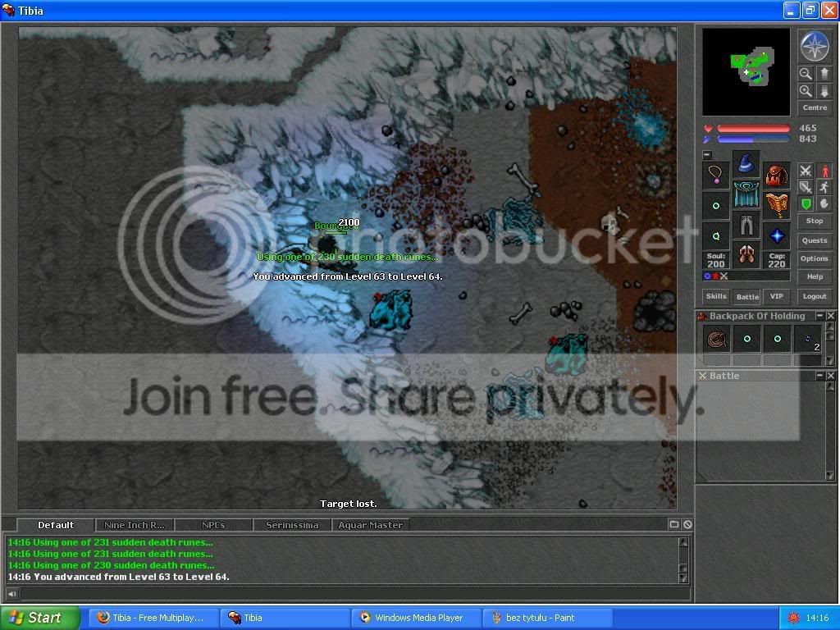Open the Options dialog

(x=815, y=258)
